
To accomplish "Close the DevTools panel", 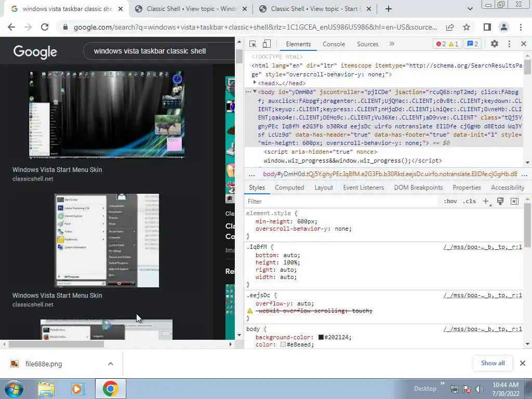I will click(x=524, y=44).
